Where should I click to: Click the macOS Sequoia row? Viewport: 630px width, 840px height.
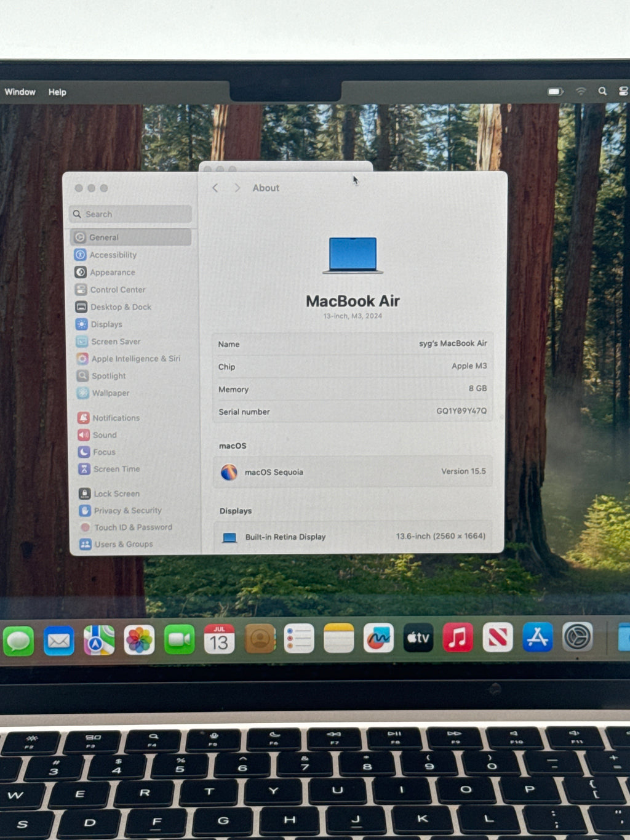click(x=353, y=472)
